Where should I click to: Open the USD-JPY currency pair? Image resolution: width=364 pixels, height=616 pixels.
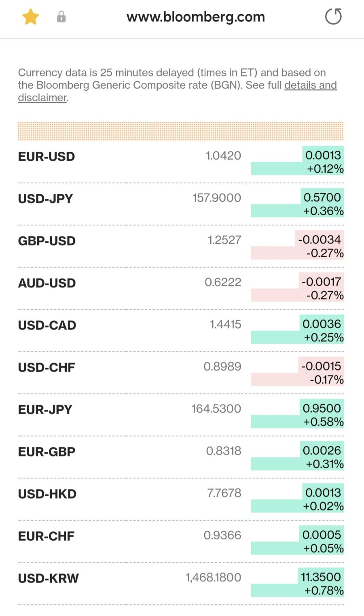point(46,199)
